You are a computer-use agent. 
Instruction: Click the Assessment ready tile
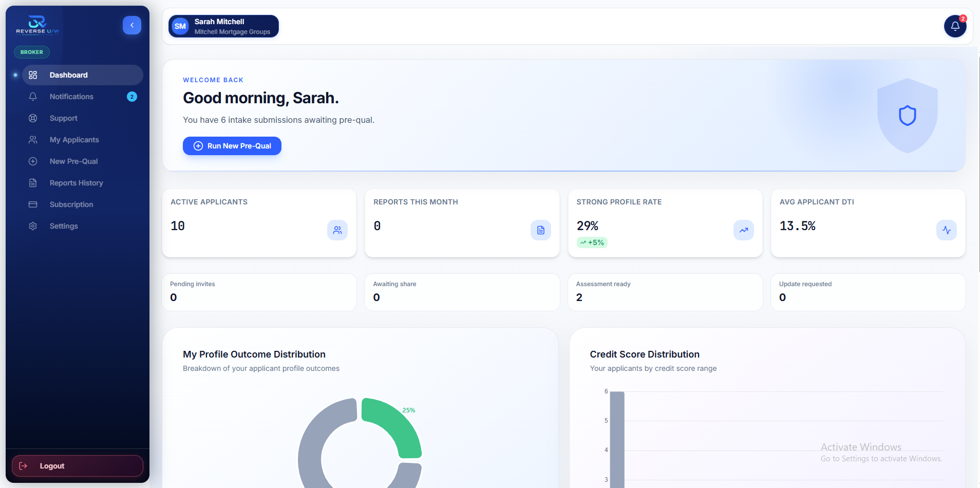coord(665,292)
